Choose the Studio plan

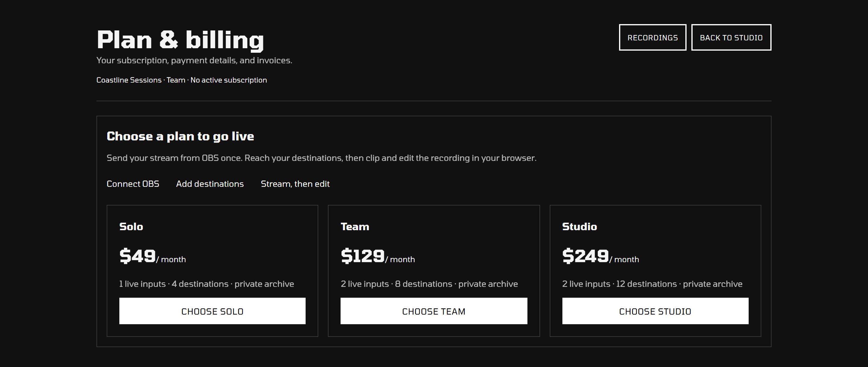(655, 311)
